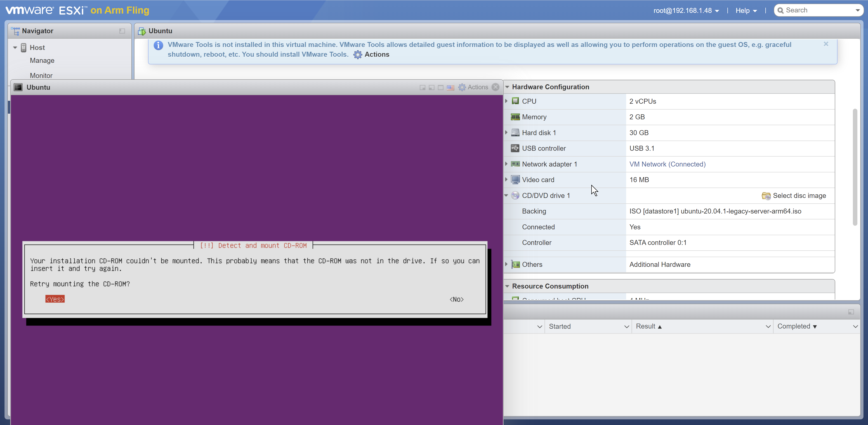Click the USB controller icon
868x425 pixels.
(x=515, y=148)
